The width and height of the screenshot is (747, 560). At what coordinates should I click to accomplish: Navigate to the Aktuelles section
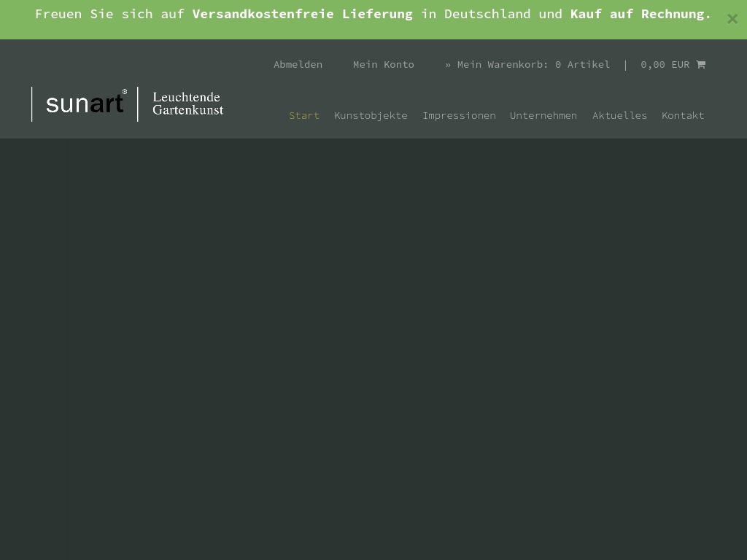(x=619, y=115)
